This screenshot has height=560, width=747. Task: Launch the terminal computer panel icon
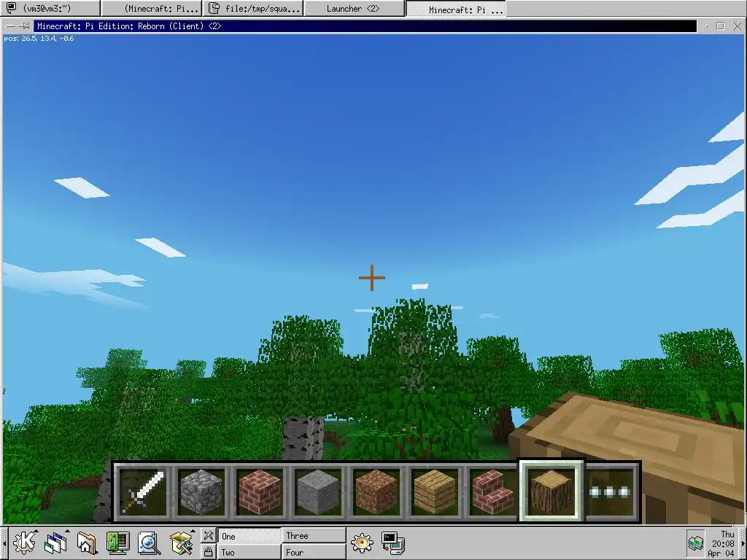coord(393,542)
